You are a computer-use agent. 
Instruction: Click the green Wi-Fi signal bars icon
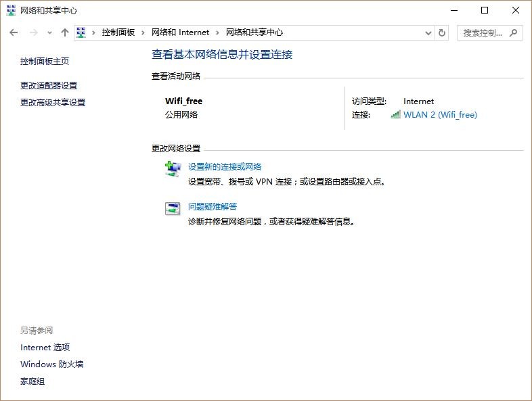coord(396,115)
